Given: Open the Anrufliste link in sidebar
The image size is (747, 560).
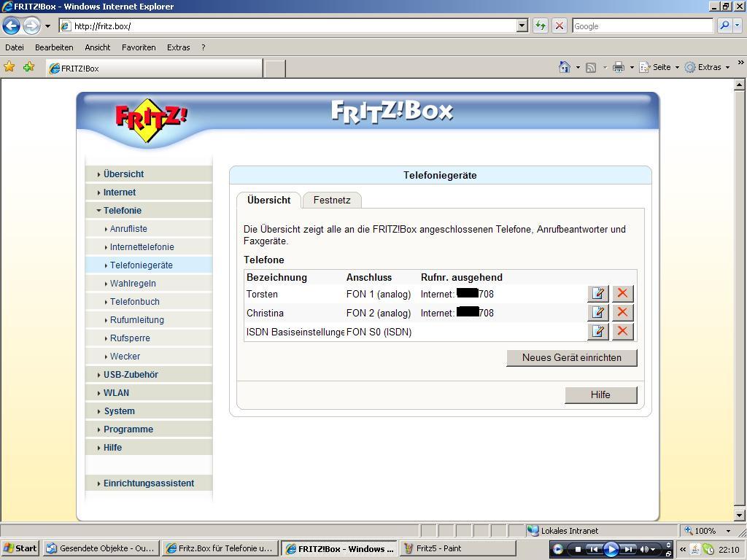Looking at the screenshot, I should (128, 229).
